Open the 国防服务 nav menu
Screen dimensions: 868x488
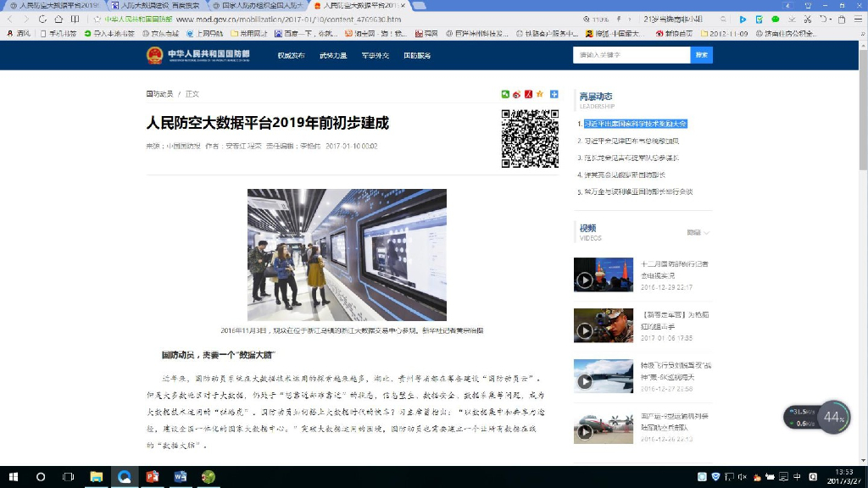[417, 55]
